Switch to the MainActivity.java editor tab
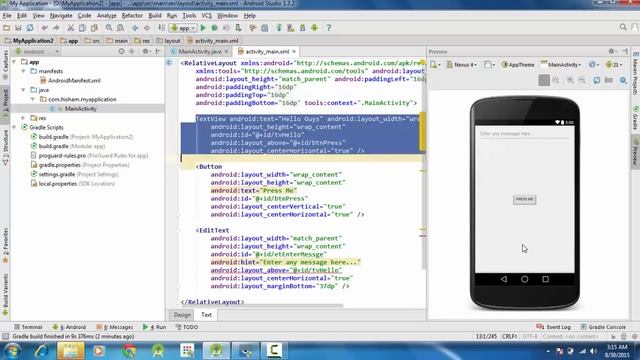 [x=200, y=51]
